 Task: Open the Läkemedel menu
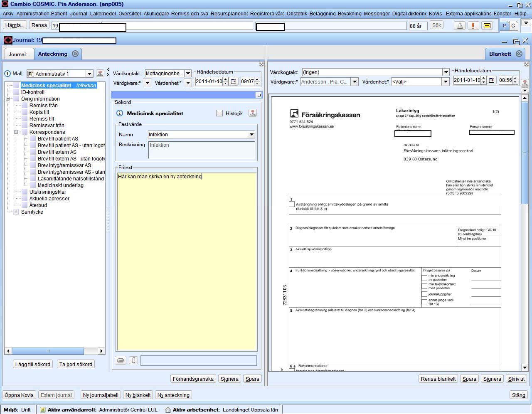pyautogui.click(x=103, y=13)
